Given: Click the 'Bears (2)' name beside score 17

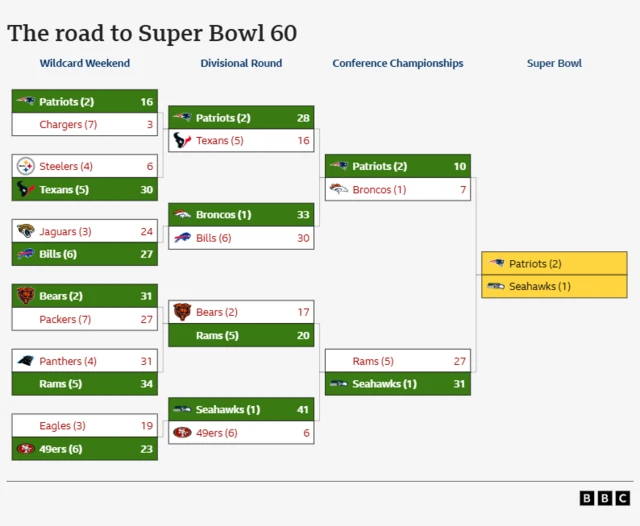Looking at the screenshot, I should pos(217,312).
